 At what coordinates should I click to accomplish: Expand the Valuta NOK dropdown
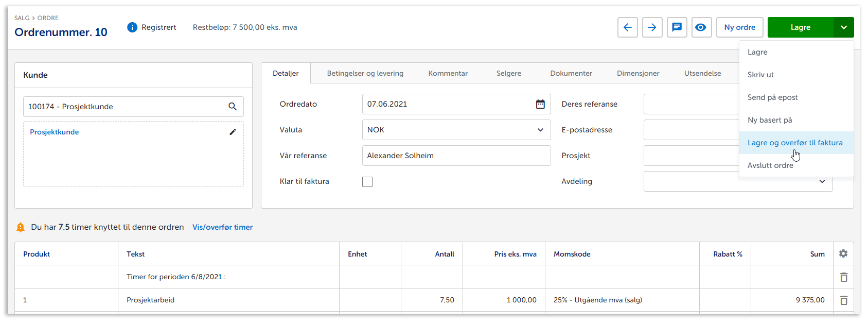click(540, 130)
